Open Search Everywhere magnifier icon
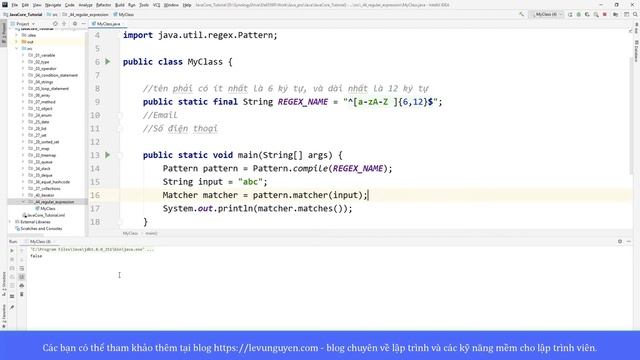640x360 pixels. (635, 14)
